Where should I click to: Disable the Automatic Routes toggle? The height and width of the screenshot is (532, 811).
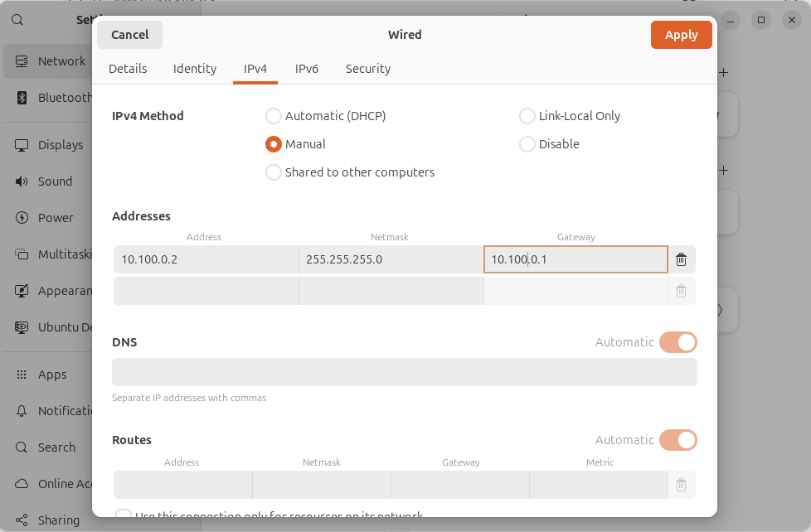coord(677,439)
